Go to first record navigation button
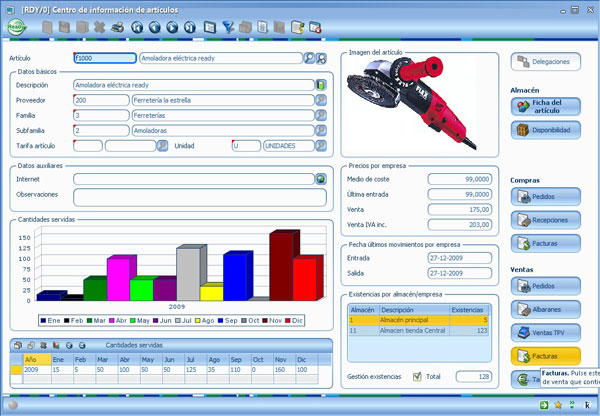Image resolution: width=600 pixels, height=416 pixels. coord(137,27)
